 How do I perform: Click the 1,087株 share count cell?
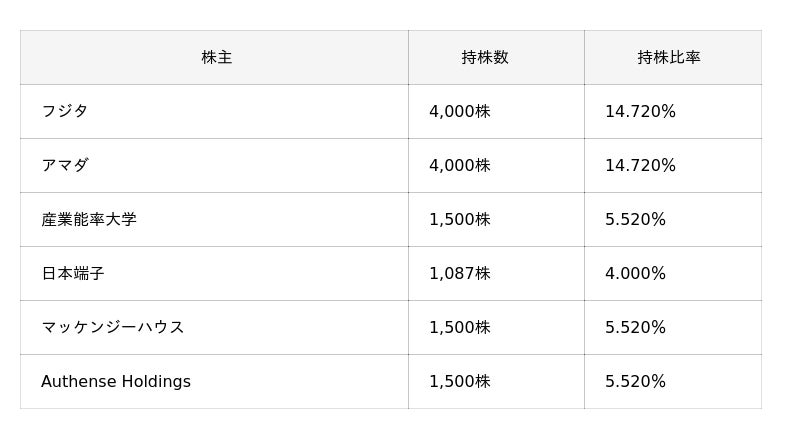click(x=460, y=274)
